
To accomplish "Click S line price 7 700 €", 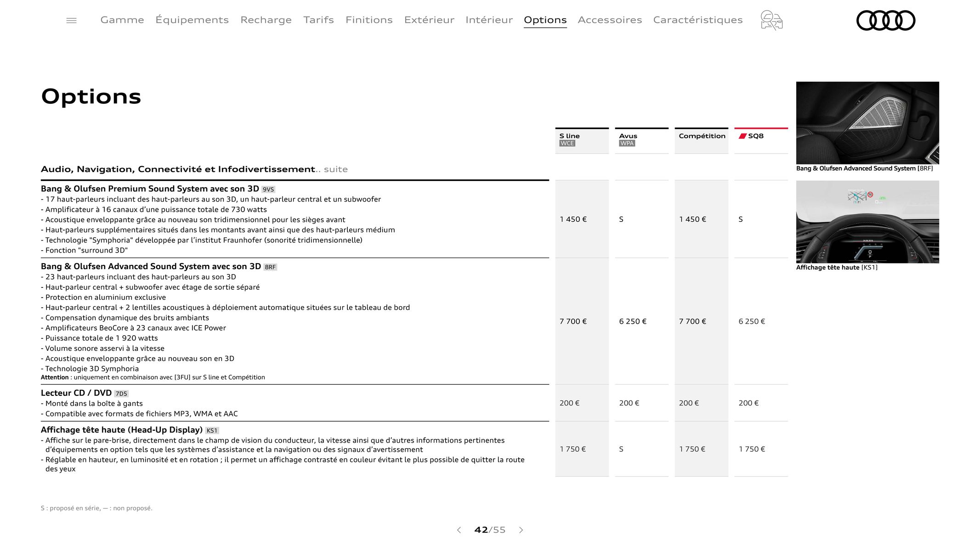I will pos(573,321).
